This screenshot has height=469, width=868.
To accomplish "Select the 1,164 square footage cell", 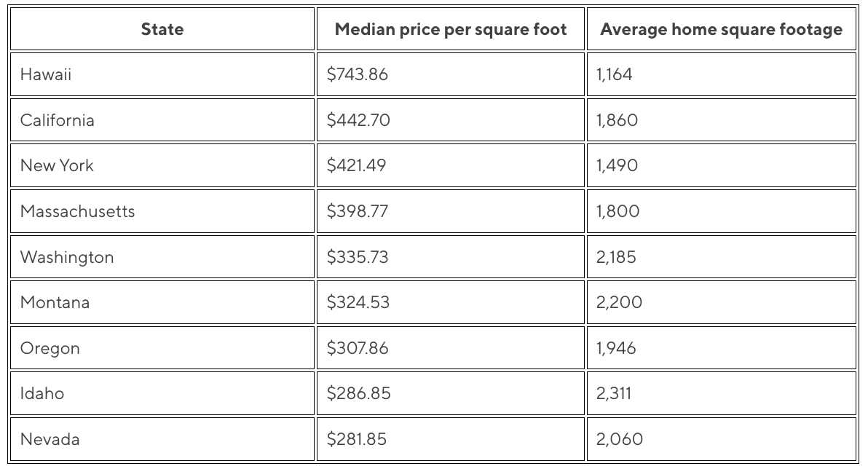I will [722, 74].
